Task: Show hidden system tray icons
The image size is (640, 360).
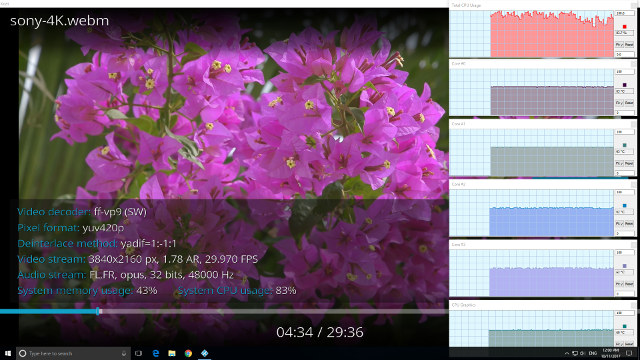Action: [567, 353]
